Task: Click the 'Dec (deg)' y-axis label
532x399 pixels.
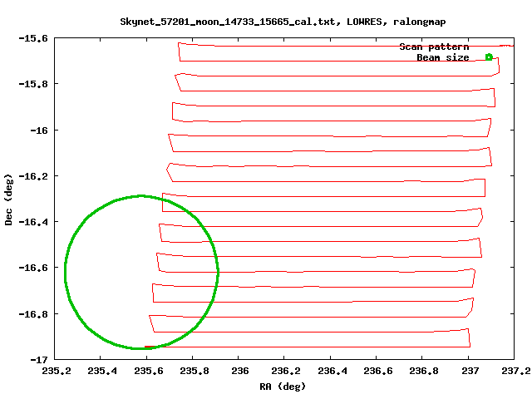Action: coord(8,199)
